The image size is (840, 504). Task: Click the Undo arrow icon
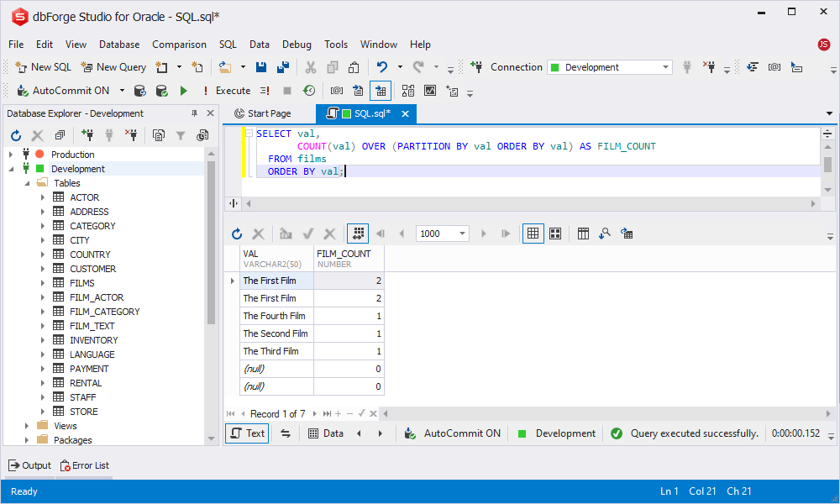[x=382, y=67]
